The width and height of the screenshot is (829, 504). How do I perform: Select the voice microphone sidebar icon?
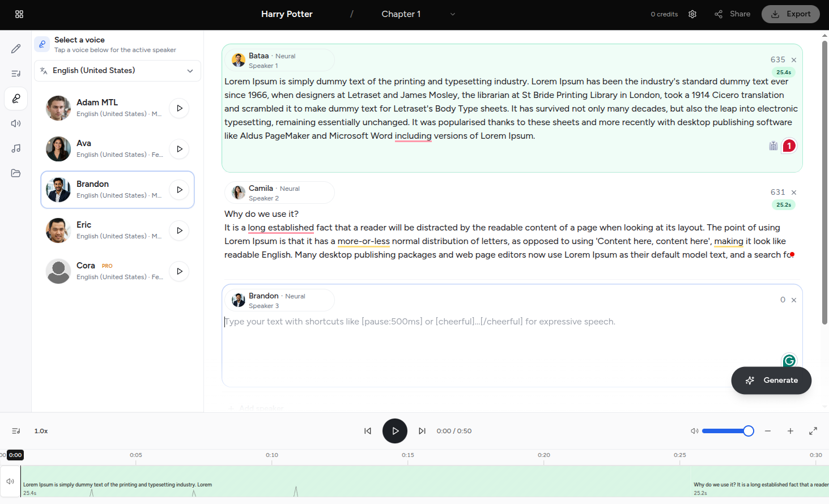point(16,99)
